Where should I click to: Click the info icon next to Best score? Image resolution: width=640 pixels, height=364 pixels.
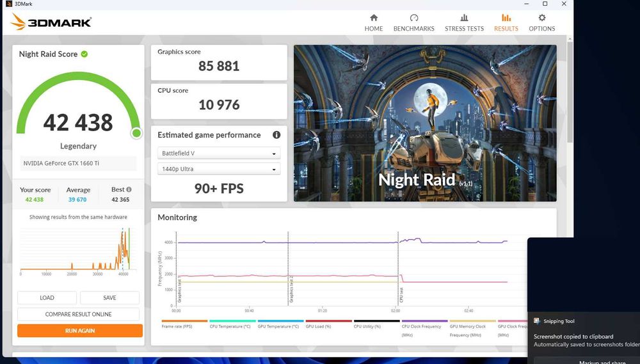point(129,190)
